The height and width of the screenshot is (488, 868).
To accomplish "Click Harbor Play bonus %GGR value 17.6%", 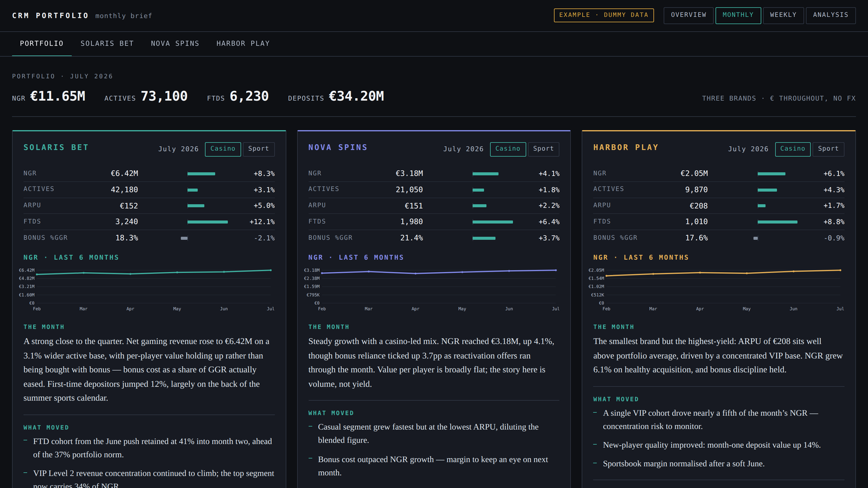I will (x=697, y=238).
